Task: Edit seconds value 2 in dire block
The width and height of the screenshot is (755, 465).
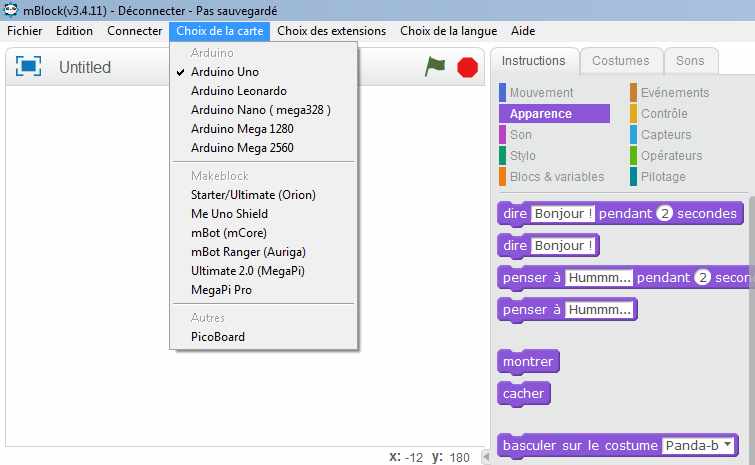Action: 664,213
